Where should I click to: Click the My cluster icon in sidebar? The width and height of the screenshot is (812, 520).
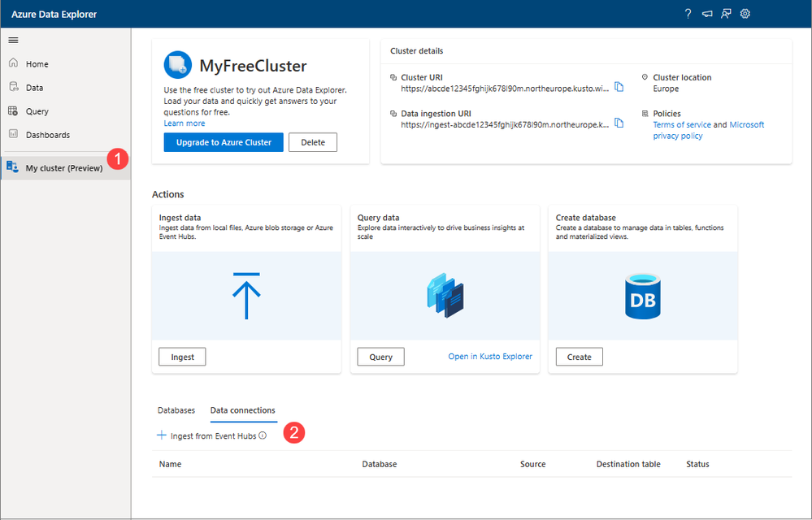point(12,167)
